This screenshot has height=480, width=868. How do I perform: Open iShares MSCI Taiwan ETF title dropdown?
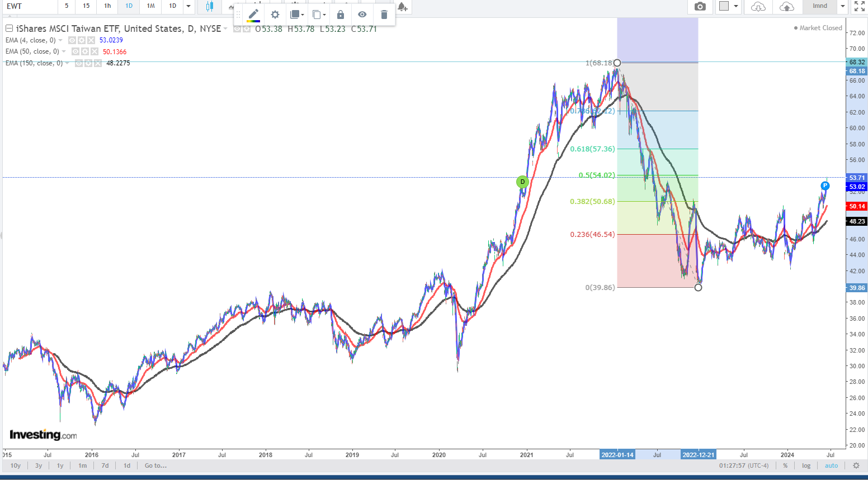click(225, 28)
